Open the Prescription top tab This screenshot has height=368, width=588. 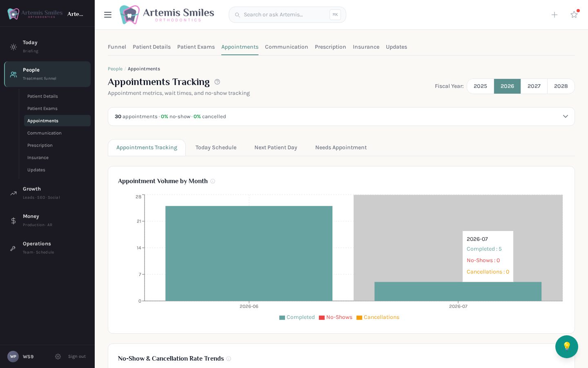330,47
